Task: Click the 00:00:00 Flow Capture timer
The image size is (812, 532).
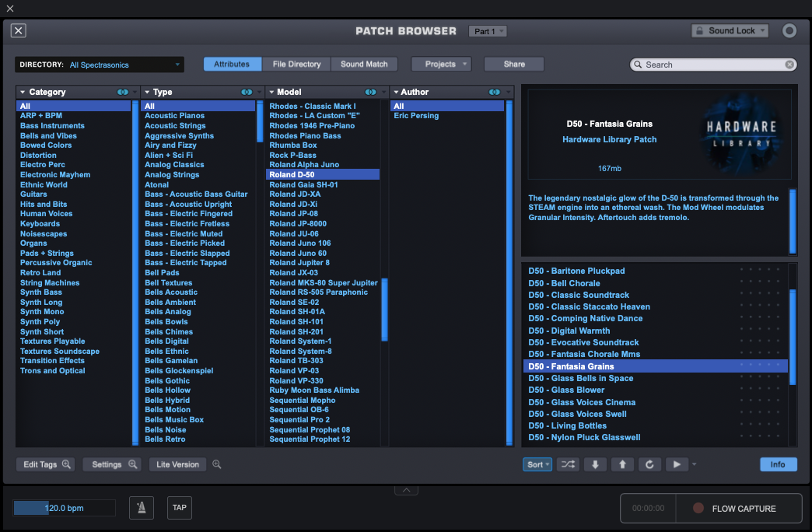Action: [648, 508]
